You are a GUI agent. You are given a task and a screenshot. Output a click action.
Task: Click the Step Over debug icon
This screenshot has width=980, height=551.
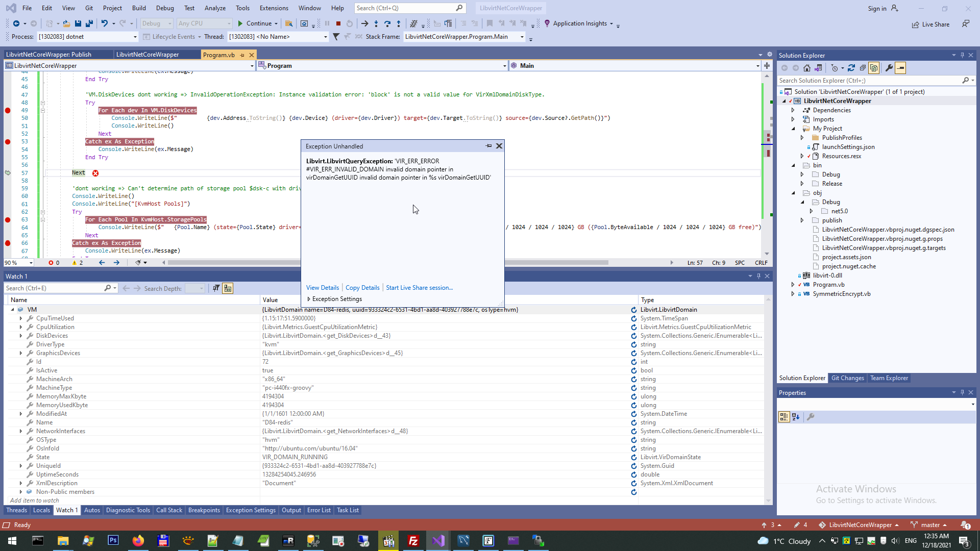click(x=387, y=23)
